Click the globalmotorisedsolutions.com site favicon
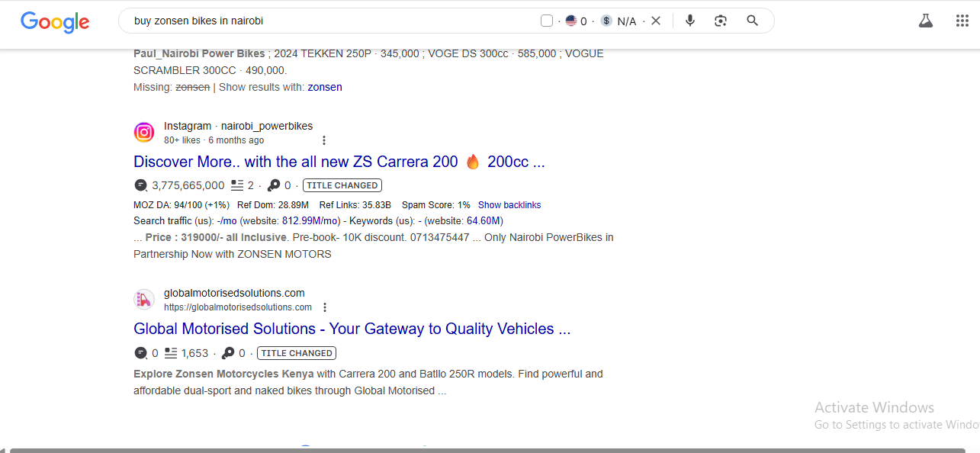The height and width of the screenshot is (453, 980). pyautogui.click(x=144, y=300)
